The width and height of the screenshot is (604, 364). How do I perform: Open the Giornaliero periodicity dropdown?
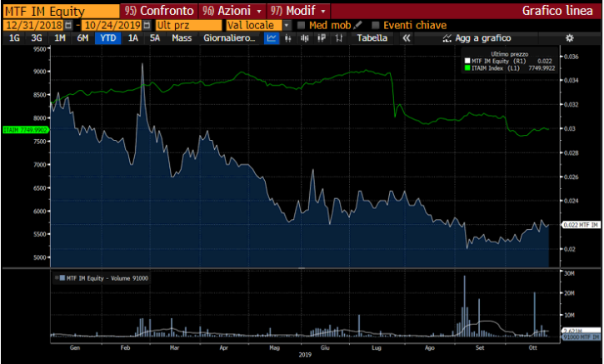(229, 38)
